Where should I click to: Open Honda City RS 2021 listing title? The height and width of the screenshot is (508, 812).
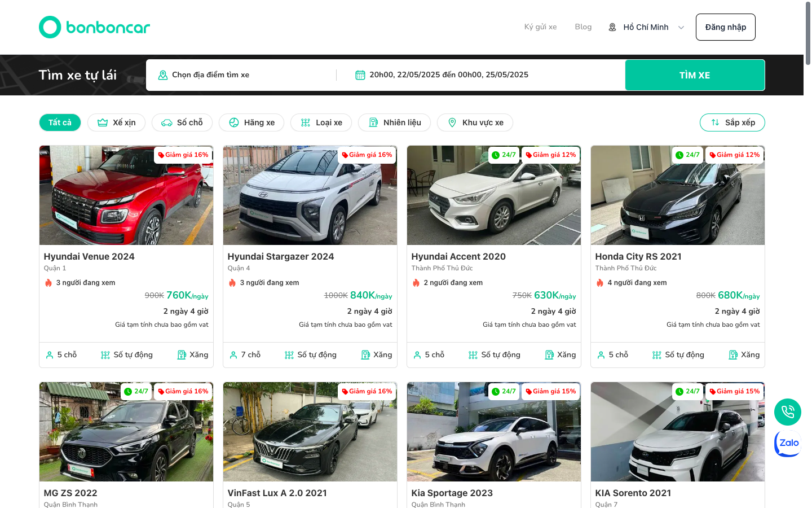(638, 256)
